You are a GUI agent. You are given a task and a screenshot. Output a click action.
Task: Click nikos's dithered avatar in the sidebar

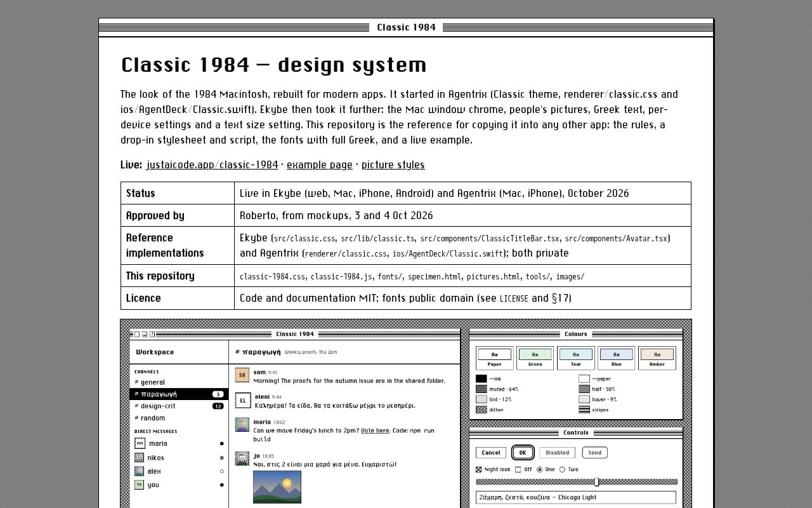140,457
